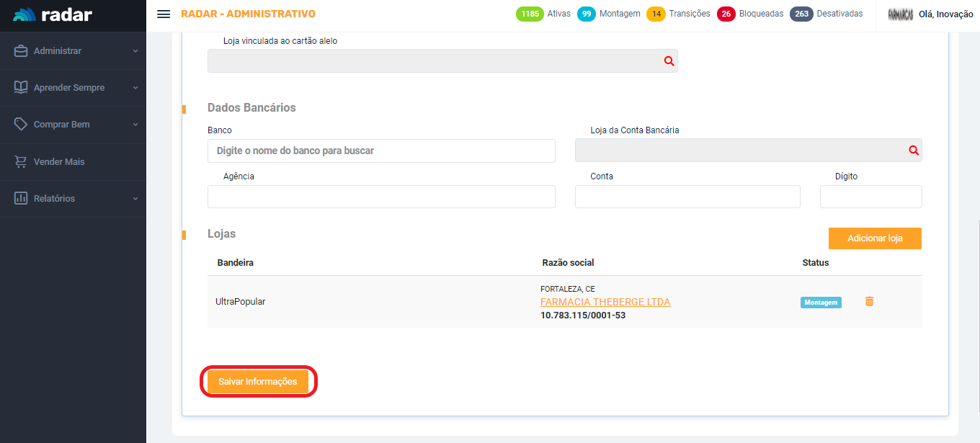Click the hamburger menu icon

click(164, 14)
